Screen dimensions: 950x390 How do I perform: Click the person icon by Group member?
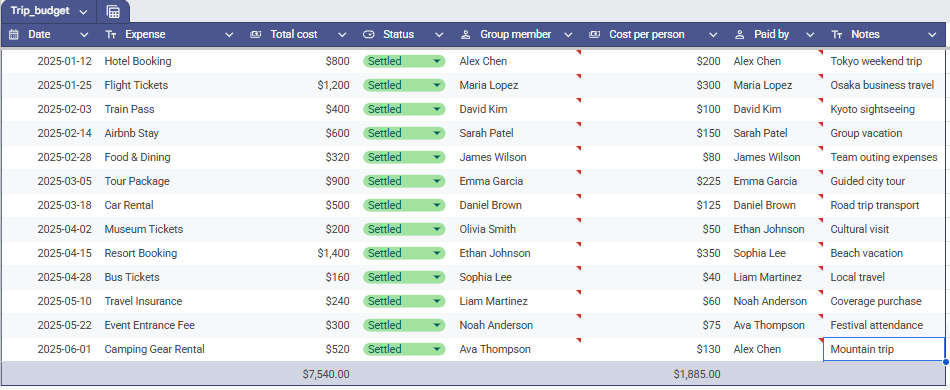[465, 35]
